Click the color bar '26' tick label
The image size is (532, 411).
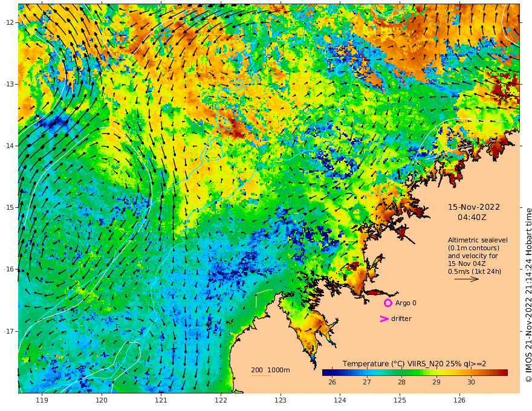(332, 382)
